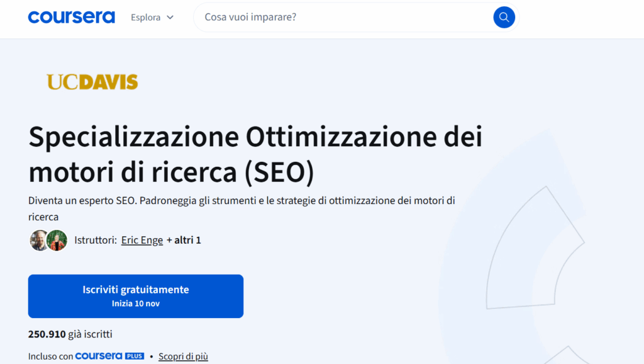Screen dimensions: 644x364
Task: Click the Esplora chevron arrow
Action: pos(171,18)
